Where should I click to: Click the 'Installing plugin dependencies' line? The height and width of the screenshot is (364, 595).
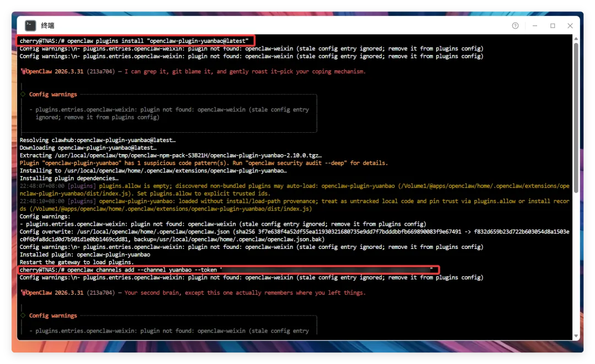[69, 178]
